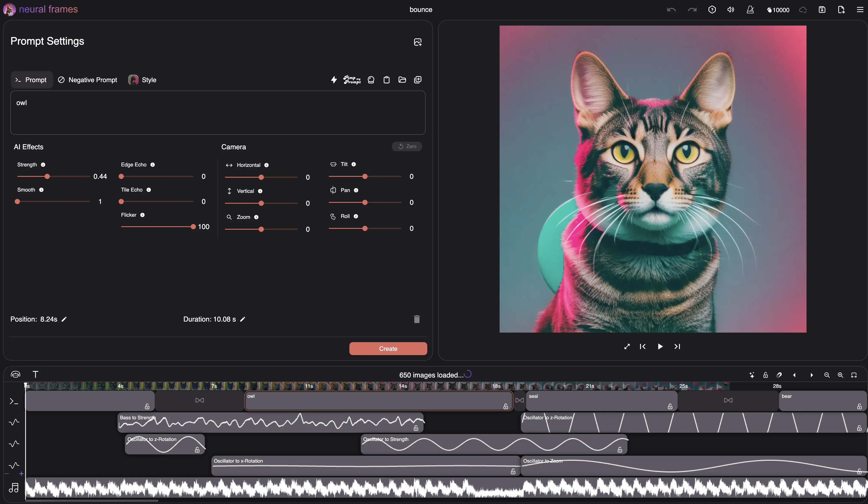Viewport: 868px width, 504px height.
Task: Zoom in on the timeline with the magnifier-plus
Action: click(841, 375)
